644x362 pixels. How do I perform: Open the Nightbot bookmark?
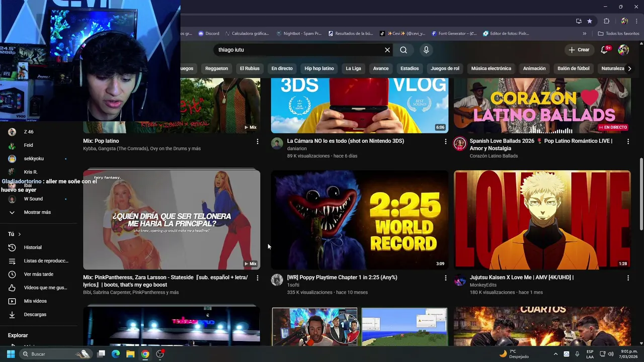tap(299, 34)
